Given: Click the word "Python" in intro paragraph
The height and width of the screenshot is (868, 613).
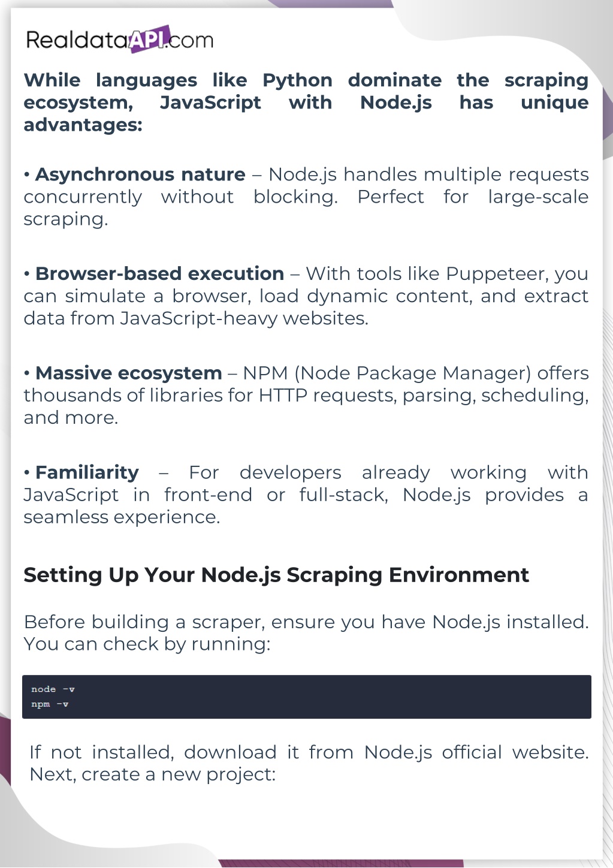Looking at the screenshot, I should tap(297, 80).
